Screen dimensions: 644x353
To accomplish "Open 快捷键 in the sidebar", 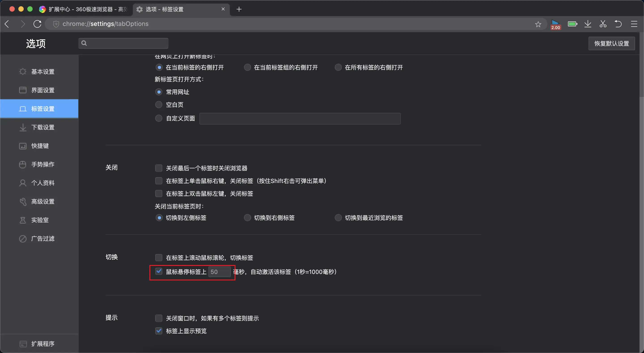I will point(39,146).
